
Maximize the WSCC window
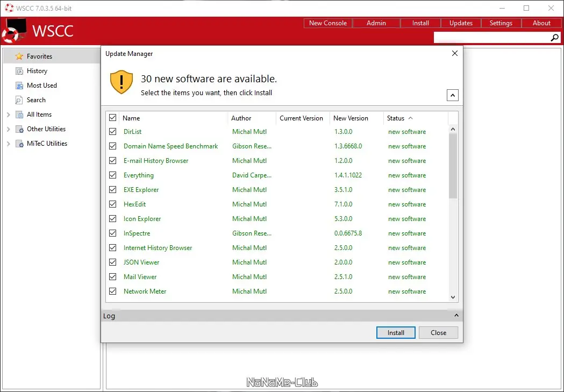(526, 8)
